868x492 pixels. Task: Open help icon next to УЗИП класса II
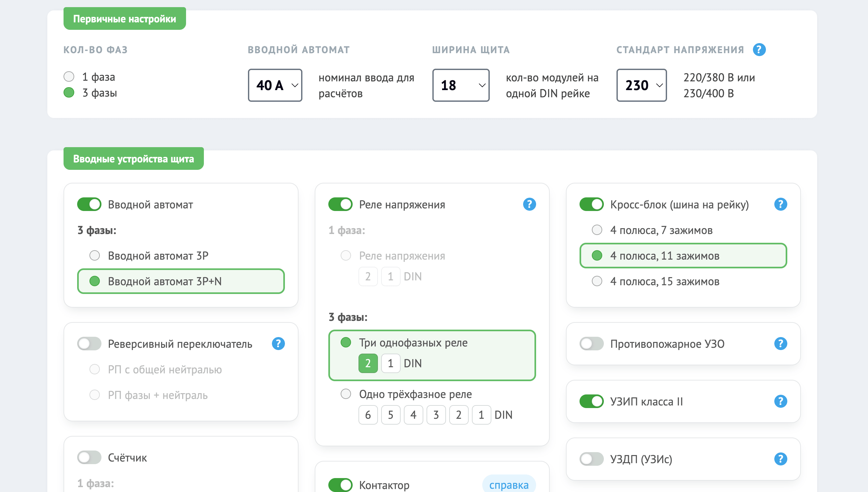pos(780,402)
